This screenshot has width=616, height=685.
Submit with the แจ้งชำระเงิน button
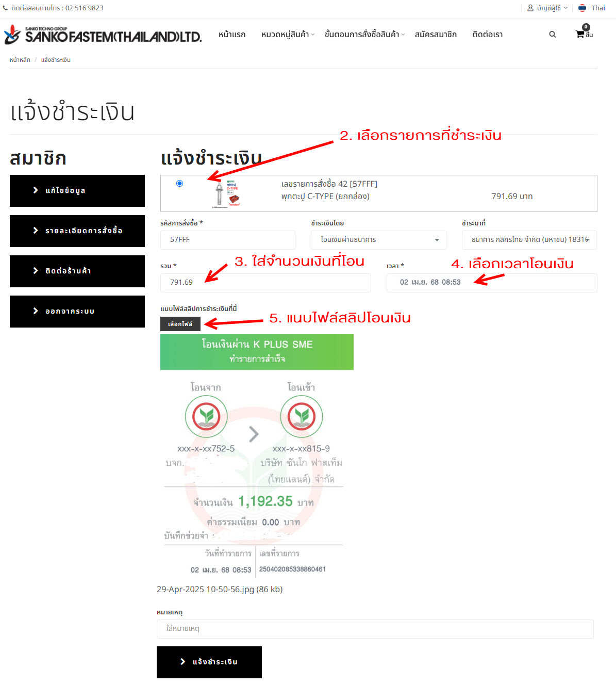pos(209,662)
